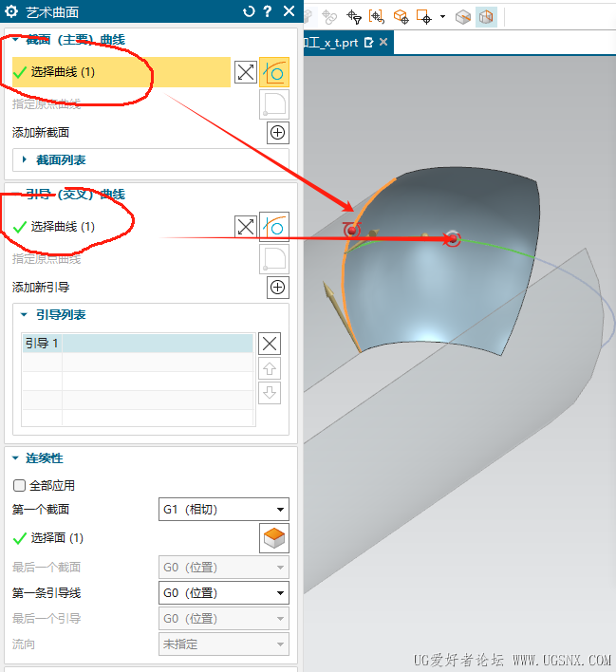Collapse the 连续性 section
Image resolution: width=616 pixels, height=672 pixels.
[x=16, y=458]
